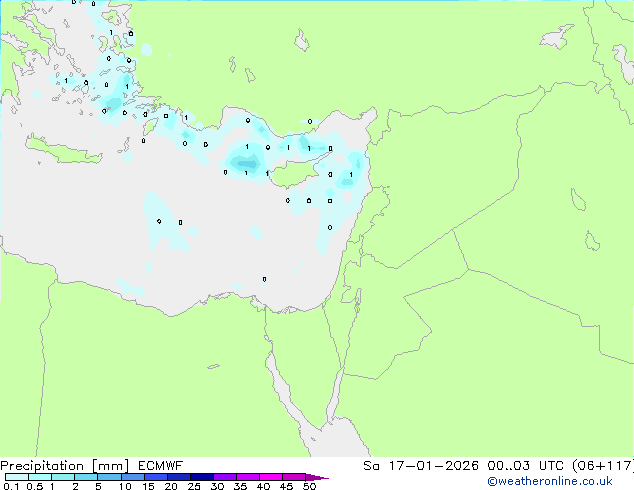Click the legend value '0.5'

[x=34, y=486]
